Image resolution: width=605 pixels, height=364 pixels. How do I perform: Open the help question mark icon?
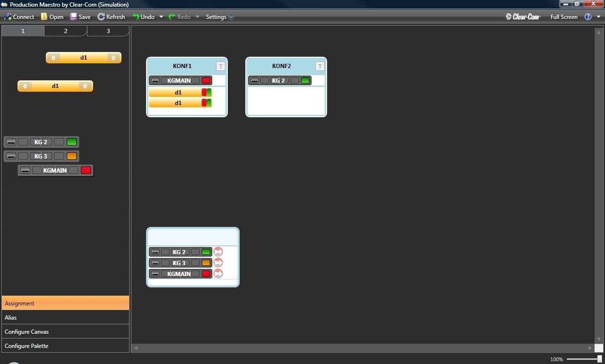click(x=588, y=17)
